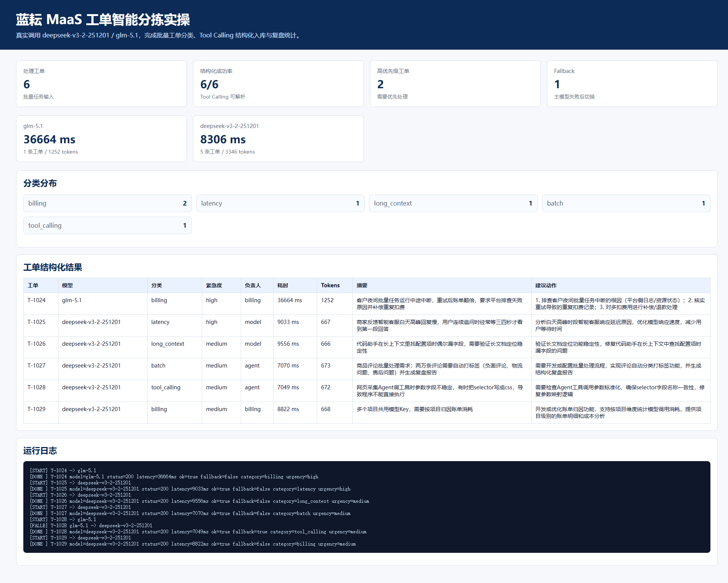Click latency category cell in T-1025 row

[175, 326]
